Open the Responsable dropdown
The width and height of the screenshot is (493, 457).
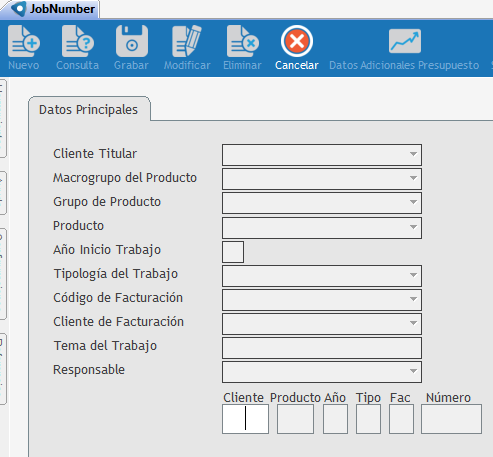(322, 372)
